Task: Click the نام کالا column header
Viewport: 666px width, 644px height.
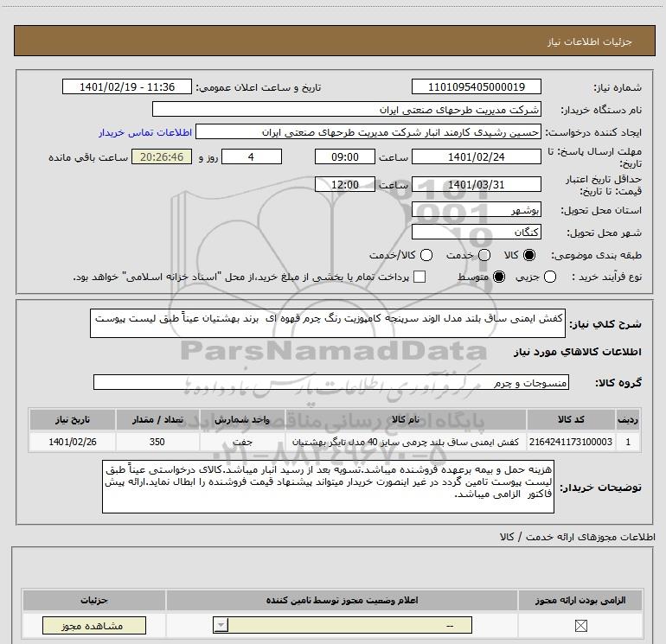Action: pyautogui.click(x=406, y=419)
